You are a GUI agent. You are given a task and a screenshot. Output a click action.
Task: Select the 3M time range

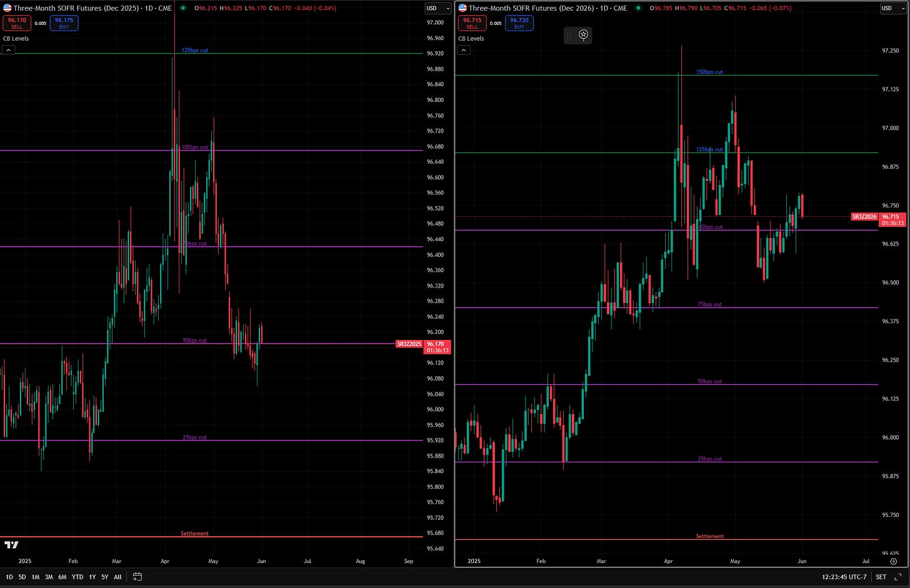(49, 577)
